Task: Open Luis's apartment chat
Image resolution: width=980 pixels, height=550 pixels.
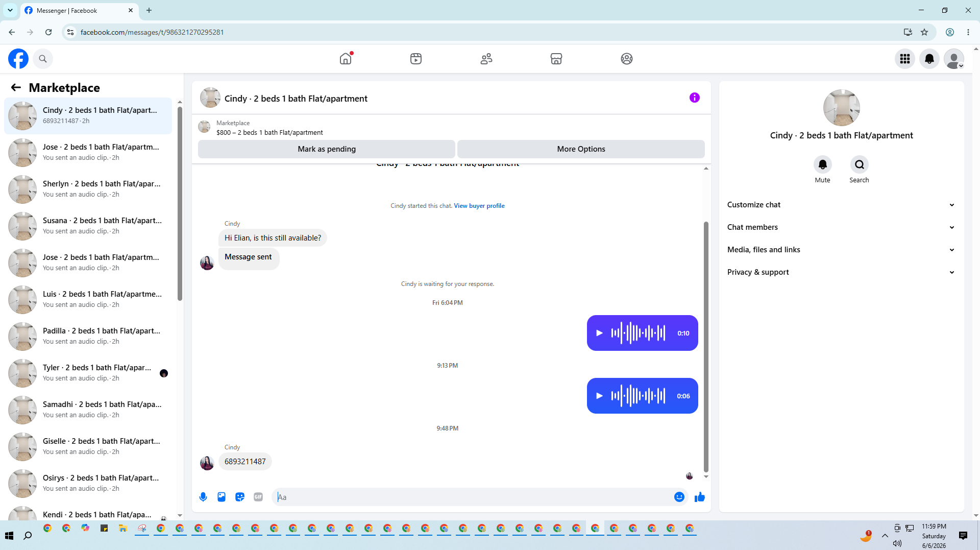Action: 88,300
